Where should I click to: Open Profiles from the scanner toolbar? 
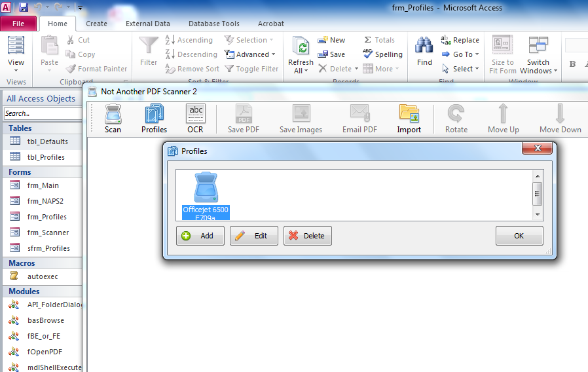coord(154,119)
